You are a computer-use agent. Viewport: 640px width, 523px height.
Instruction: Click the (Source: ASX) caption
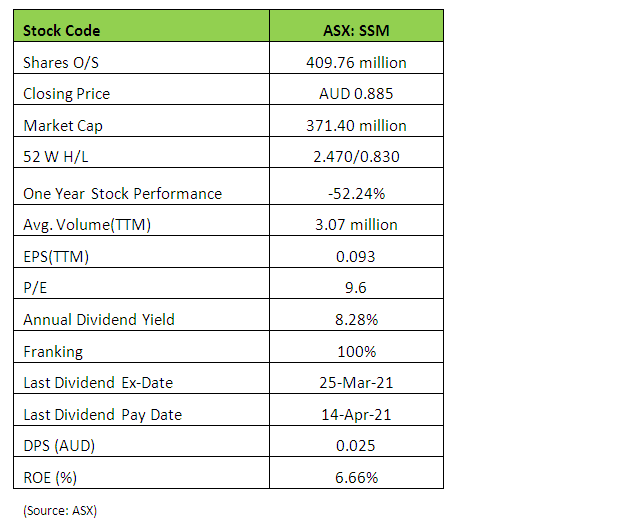(59, 510)
